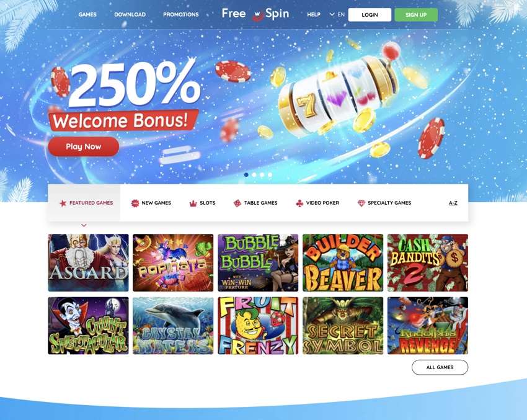Screen dimensions: 527x420
Task: Click the Free Spin logo
Action: 255,14
